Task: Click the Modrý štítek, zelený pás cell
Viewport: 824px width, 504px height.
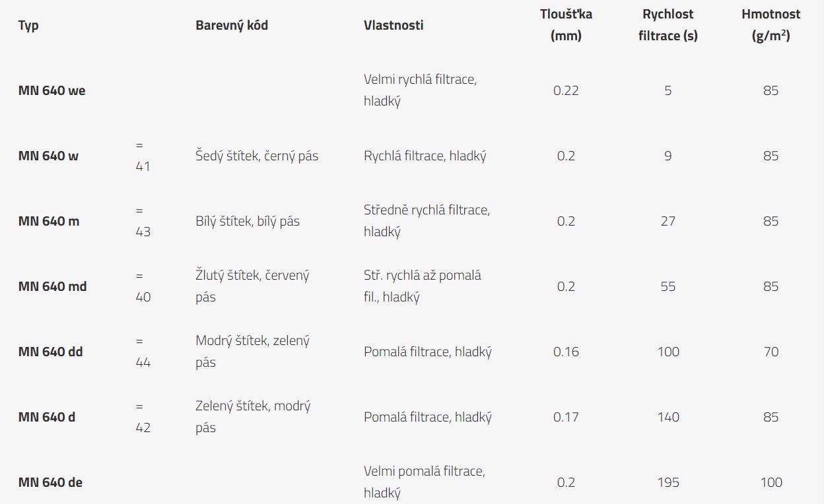Action: pyautogui.click(x=252, y=352)
